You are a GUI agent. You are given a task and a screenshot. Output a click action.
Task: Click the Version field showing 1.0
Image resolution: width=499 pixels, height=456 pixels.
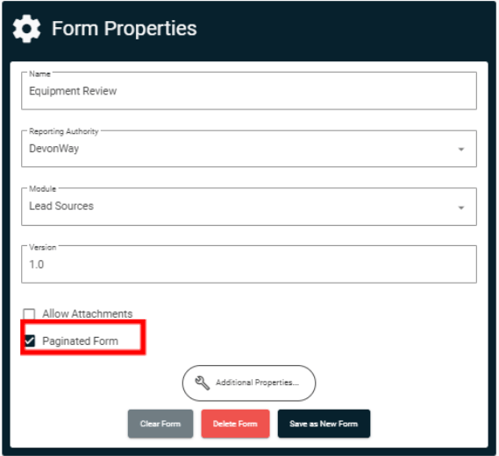249,264
